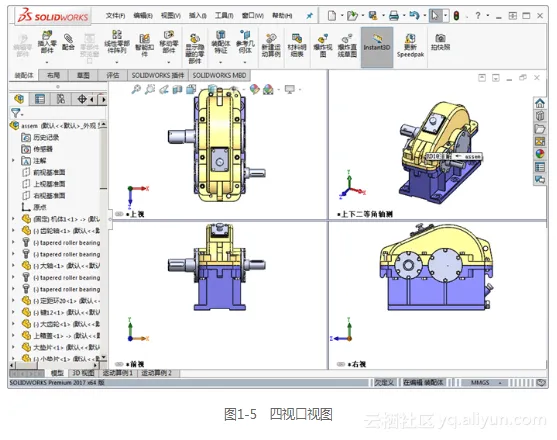Click the Print icon
The height and width of the screenshot is (440, 557).
394,16
